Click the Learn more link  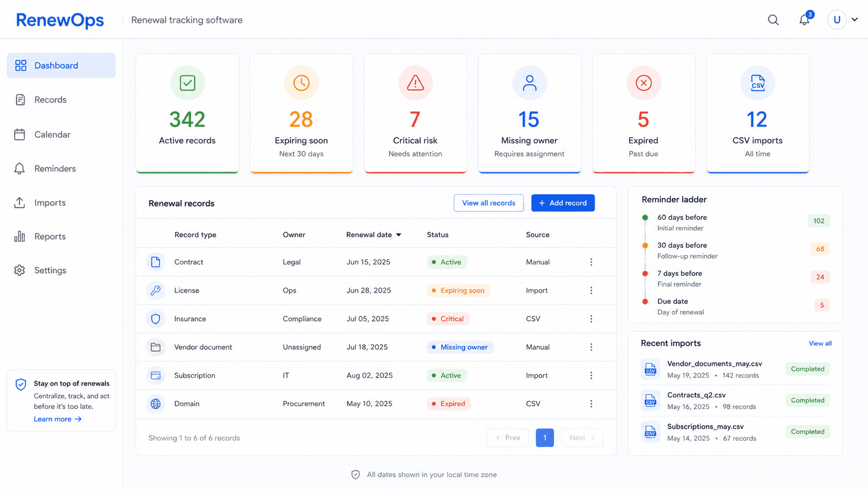coord(58,419)
